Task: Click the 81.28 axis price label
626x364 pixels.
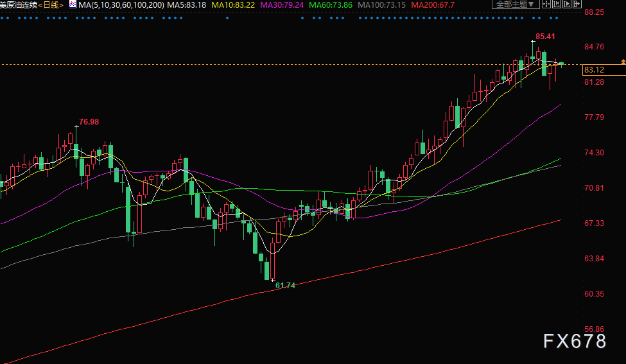Action: [x=594, y=82]
